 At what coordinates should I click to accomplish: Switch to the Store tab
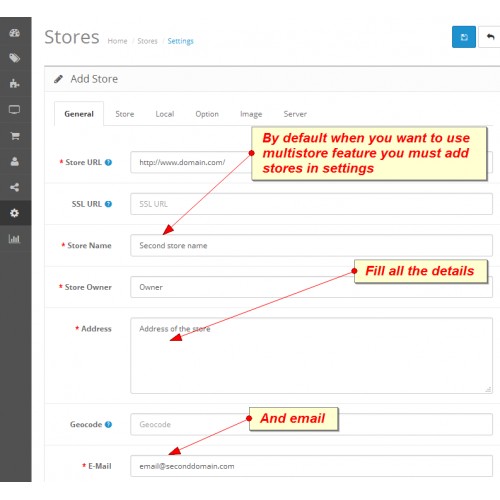pyautogui.click(x=125, y=114)
